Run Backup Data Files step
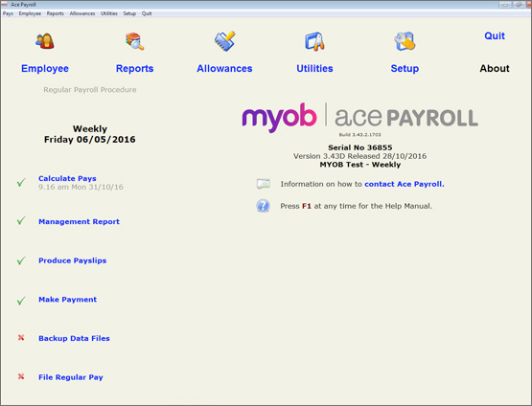Screen dimensions: 532x406 (x=75, y=339)
